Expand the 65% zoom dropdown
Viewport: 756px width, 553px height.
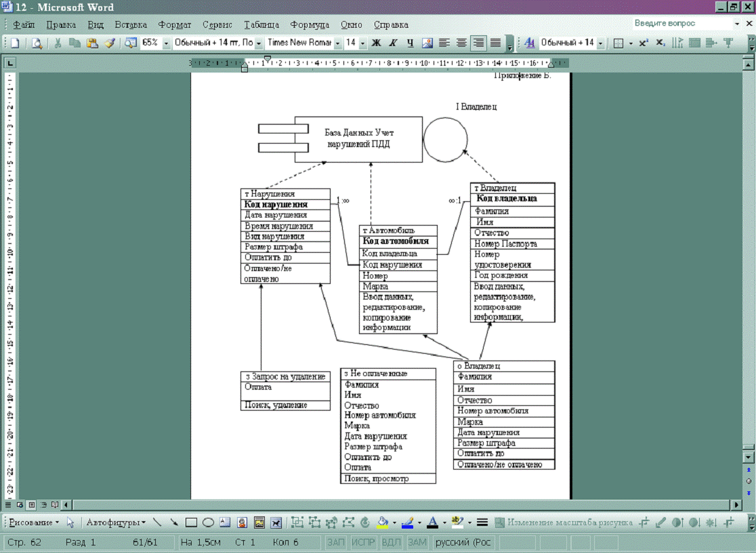click(x=167, y=43)
